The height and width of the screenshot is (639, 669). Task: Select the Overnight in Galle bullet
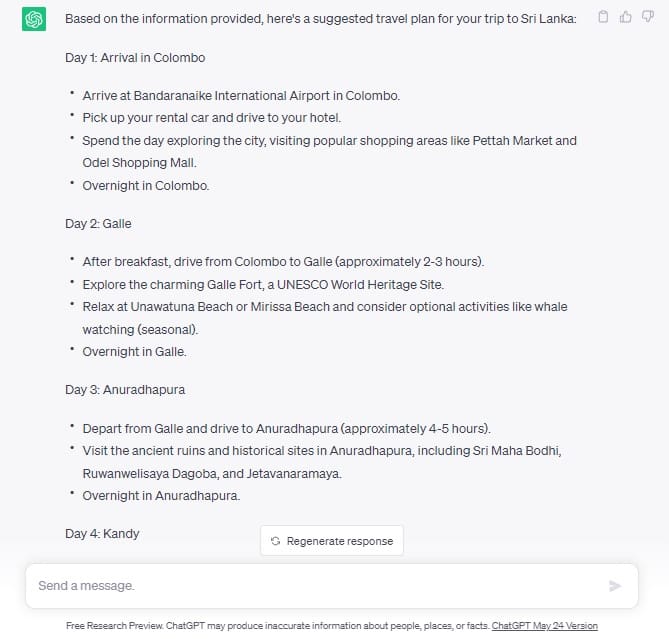[x=134, y=352]
